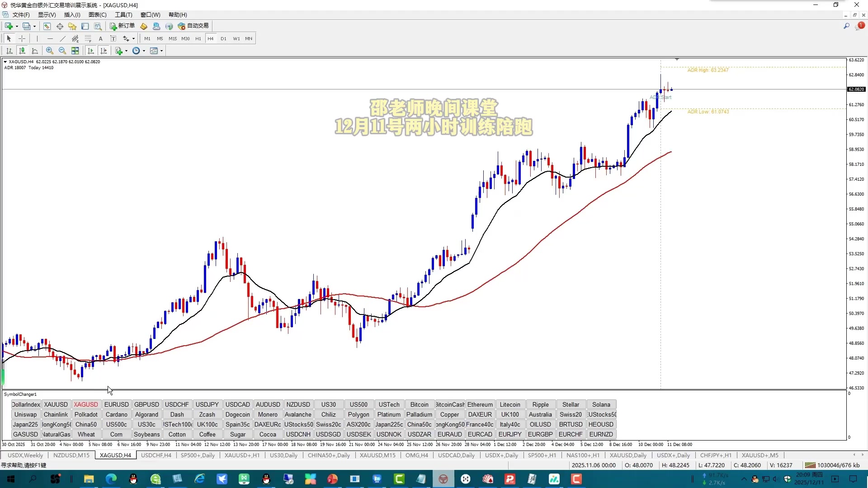
Task: Switch to the XAUUSD,Daily chart tab
Action: pos(628,455)
